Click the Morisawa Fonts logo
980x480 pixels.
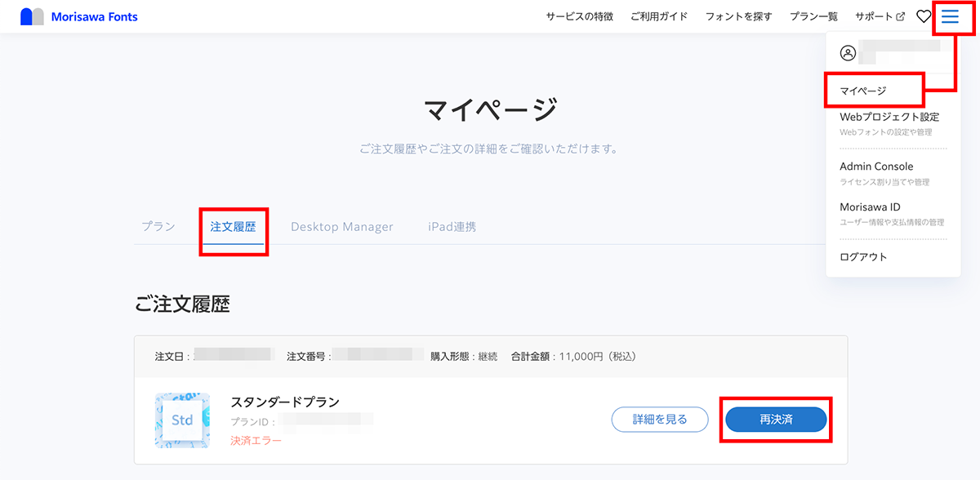(x=79, y=16)
